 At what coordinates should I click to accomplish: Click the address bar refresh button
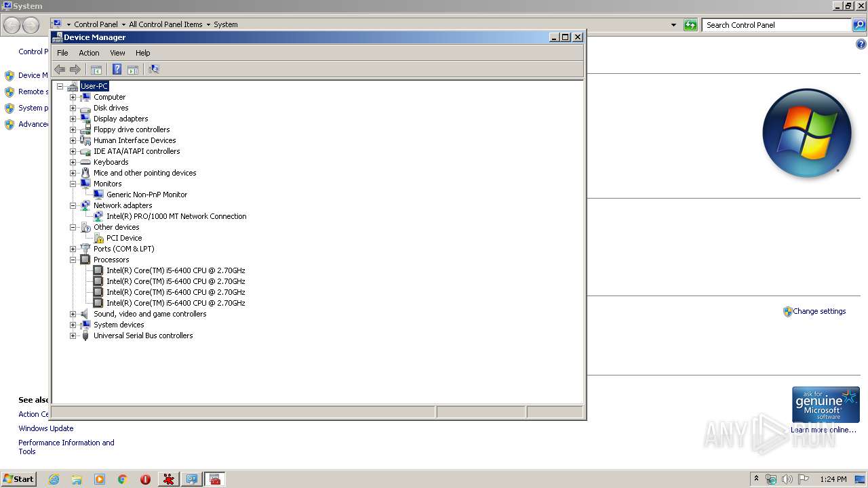(690, 25)
